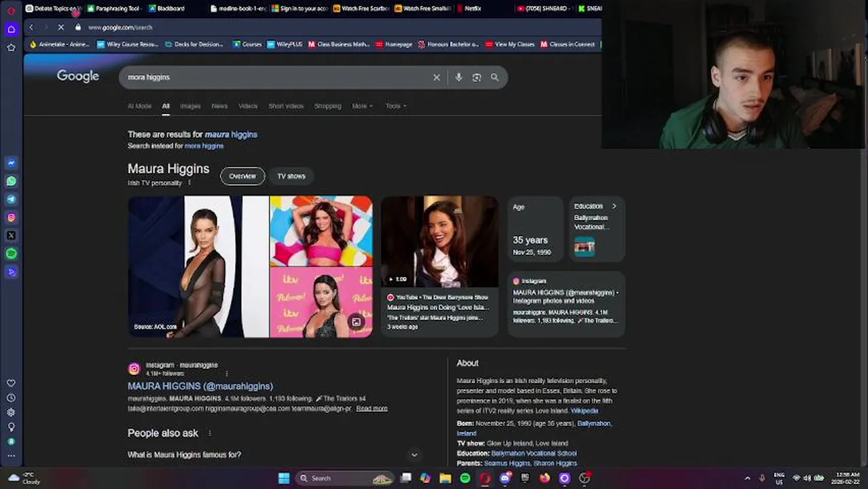Click the address bar URL
Screen dimensions: 868x489
tap(120, 27)
